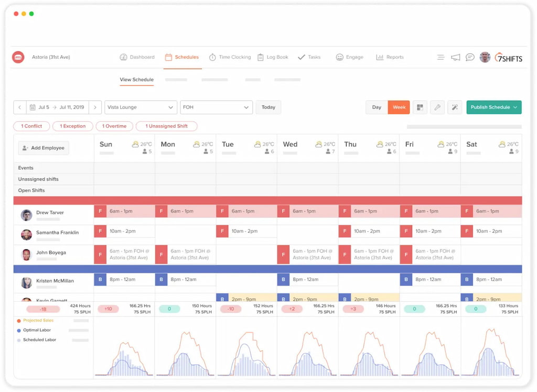Click the Today button
The height and width of the screenshot is (392, 537).
coord(268,107)
